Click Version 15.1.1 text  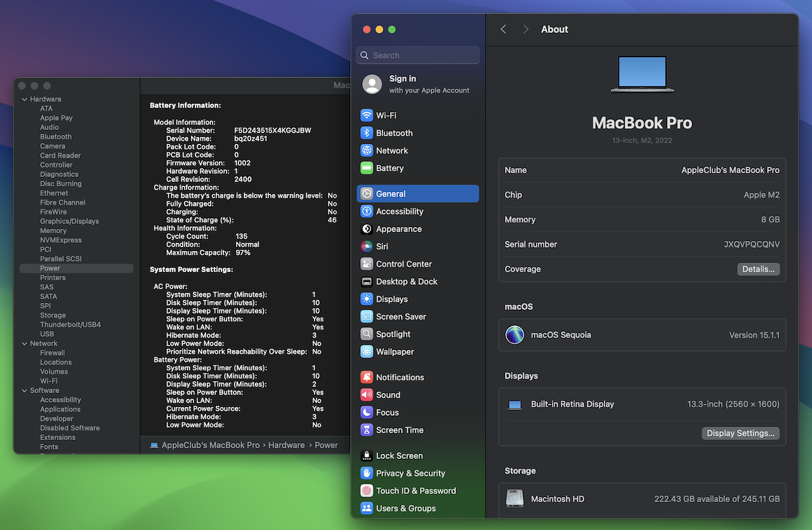click(x=754, y=335)
